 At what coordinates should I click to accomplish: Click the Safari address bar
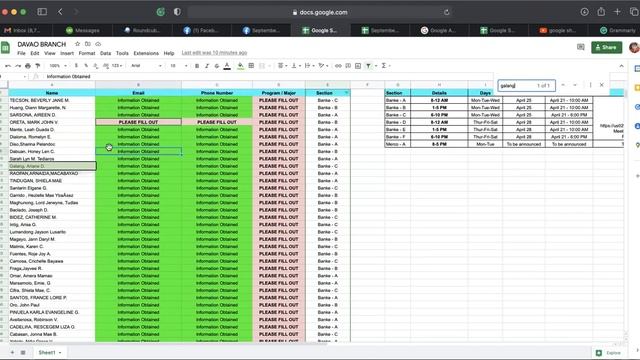320,12
